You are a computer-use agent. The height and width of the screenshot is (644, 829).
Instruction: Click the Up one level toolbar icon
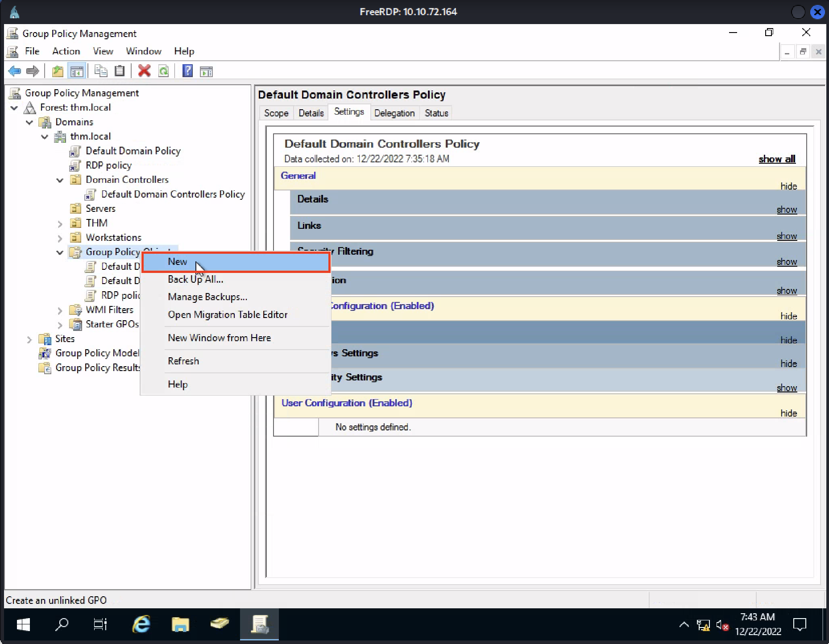[x=58, y=71]
